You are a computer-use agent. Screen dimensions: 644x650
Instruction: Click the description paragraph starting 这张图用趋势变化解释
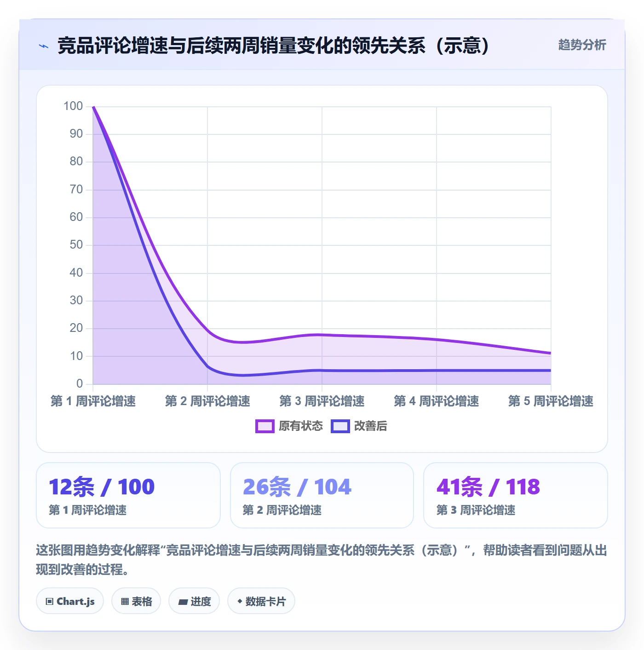(x=322, y=560)
